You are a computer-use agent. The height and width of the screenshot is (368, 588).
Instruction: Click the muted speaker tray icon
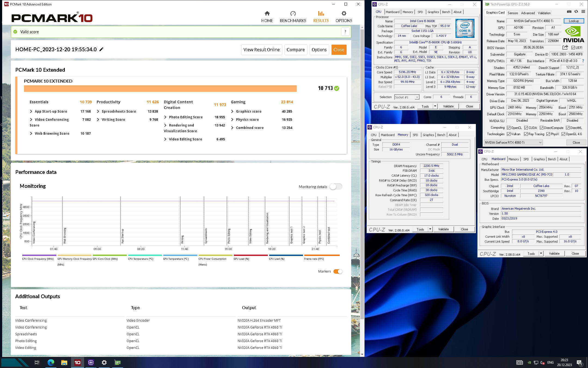pyautogui.click(x=542, y=363)
